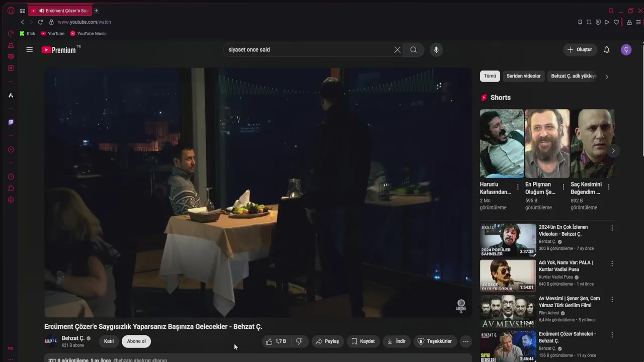Open menu for the Av Mevsimi video

click(612, 299)
